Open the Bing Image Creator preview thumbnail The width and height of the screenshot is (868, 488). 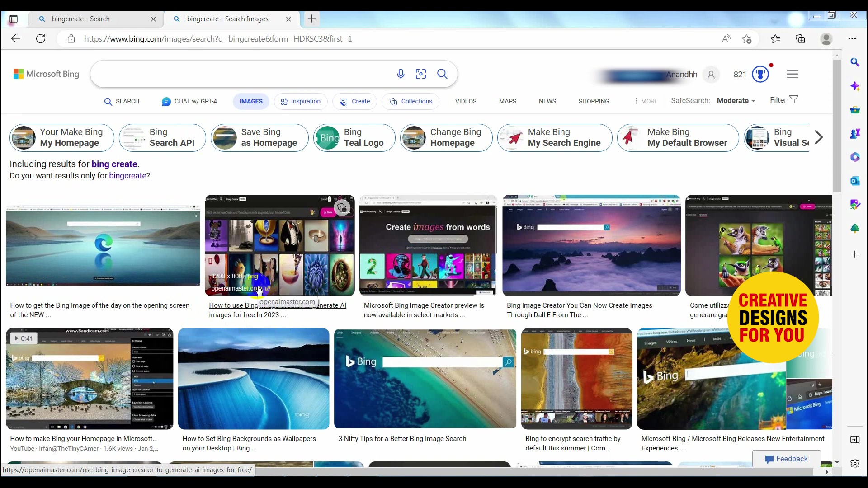coord(428,244)
